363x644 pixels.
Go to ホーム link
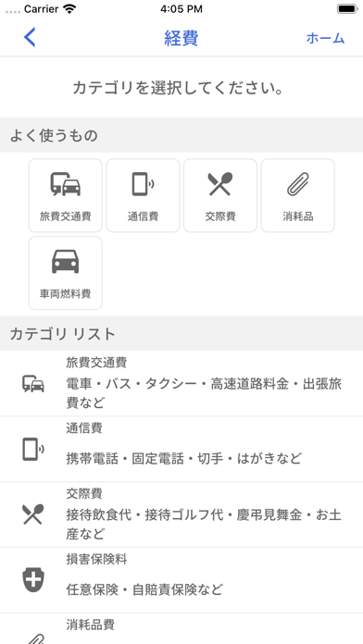click(325, 38)
